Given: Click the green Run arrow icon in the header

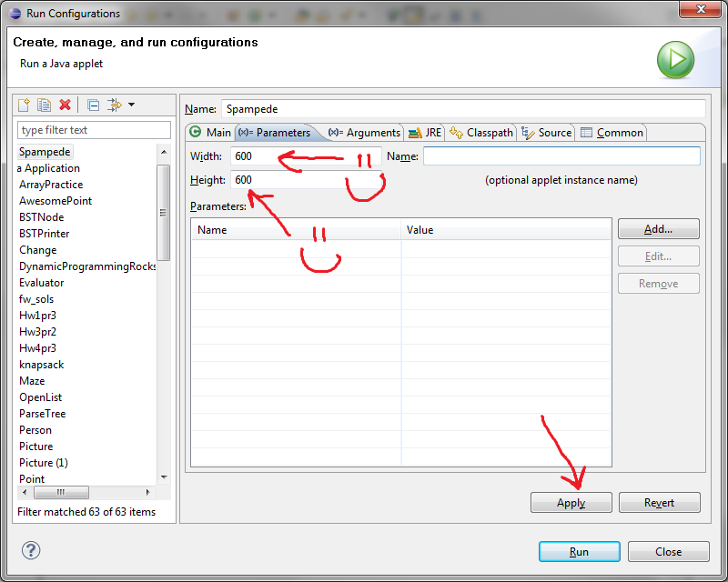Looking at the screenshot, I should click(675, 61).
